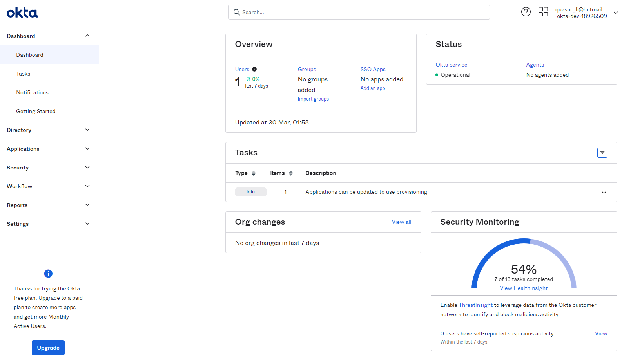Collapse the Dashboard sidebar section
The width and height of the screenshot is (622, 364).
pos(87,36)
